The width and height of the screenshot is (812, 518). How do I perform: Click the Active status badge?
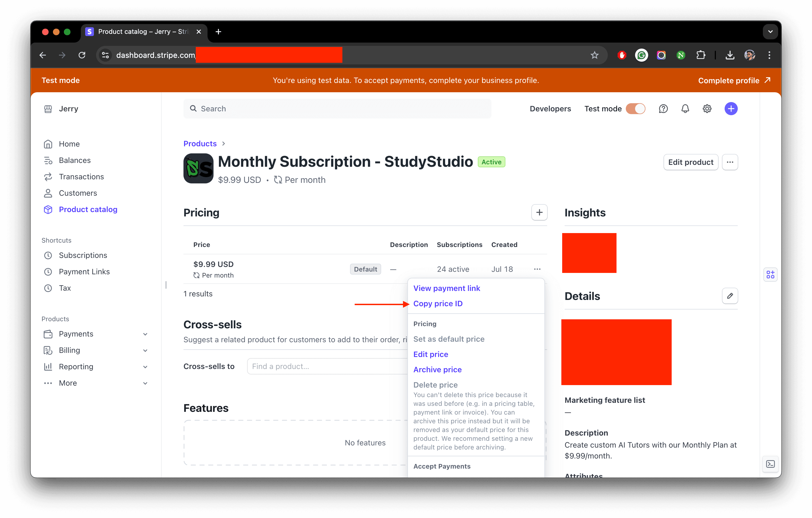click(x=491, y=162)
